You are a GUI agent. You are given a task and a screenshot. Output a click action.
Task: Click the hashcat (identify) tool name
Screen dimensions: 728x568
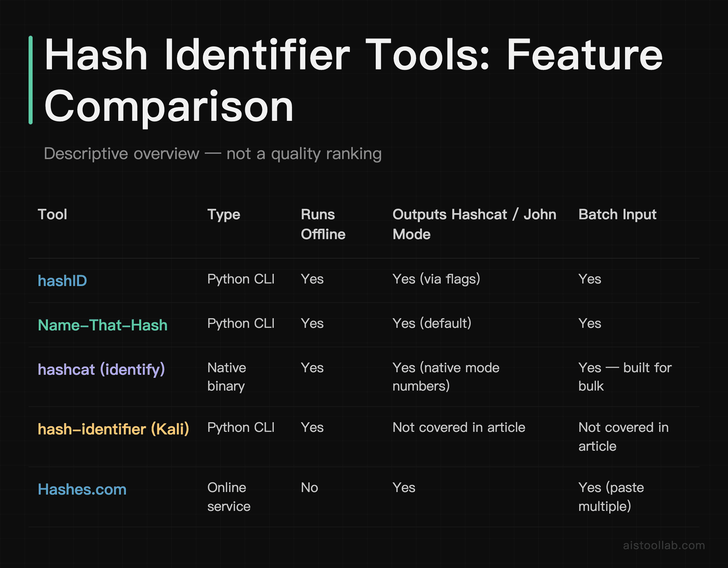tap(101, 369)
